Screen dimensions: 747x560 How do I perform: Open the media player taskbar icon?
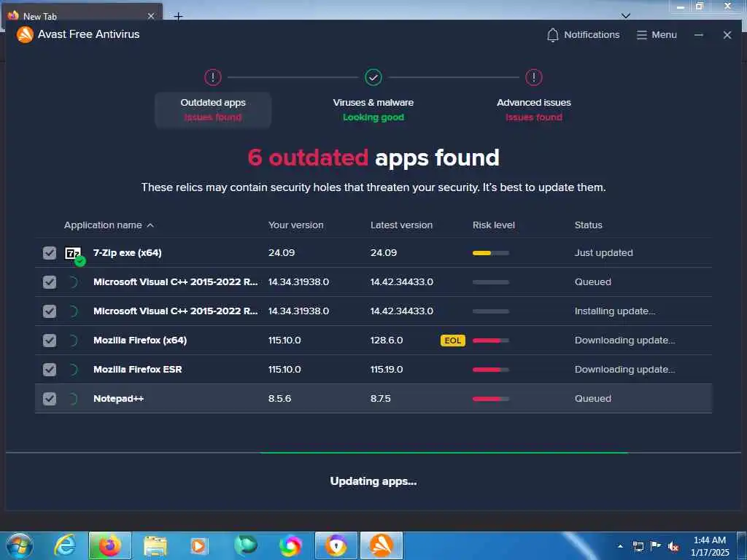(198, 545)
